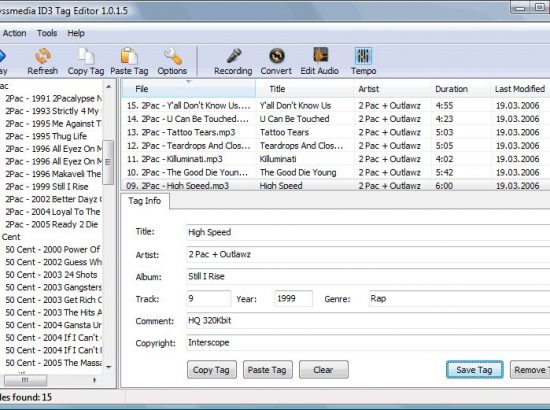
Task: Click the Comment field HQ 320Kbit
Action: click(x=368, y=321)
